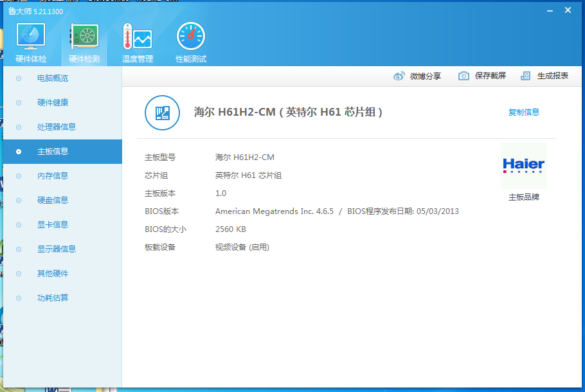Click the BIOS size value 2560 KB
The height and width of the screenshot is (392, 585).
[x=231, y=229]
